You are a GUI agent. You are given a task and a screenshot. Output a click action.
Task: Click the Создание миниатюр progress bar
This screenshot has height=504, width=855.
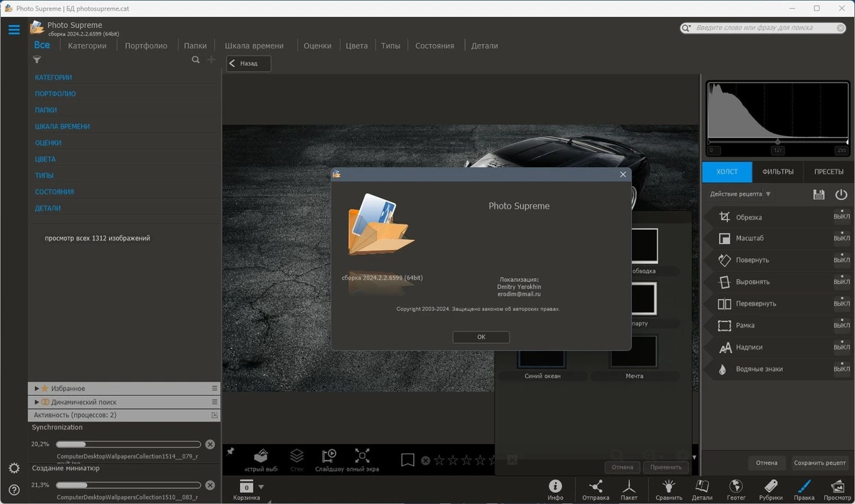(128, 485)
